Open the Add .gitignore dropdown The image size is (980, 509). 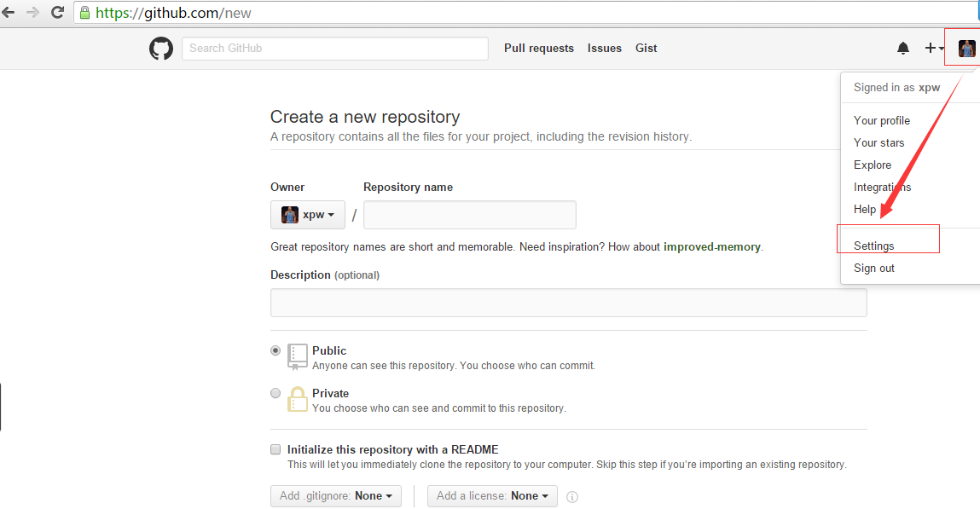tap(336, 496)
